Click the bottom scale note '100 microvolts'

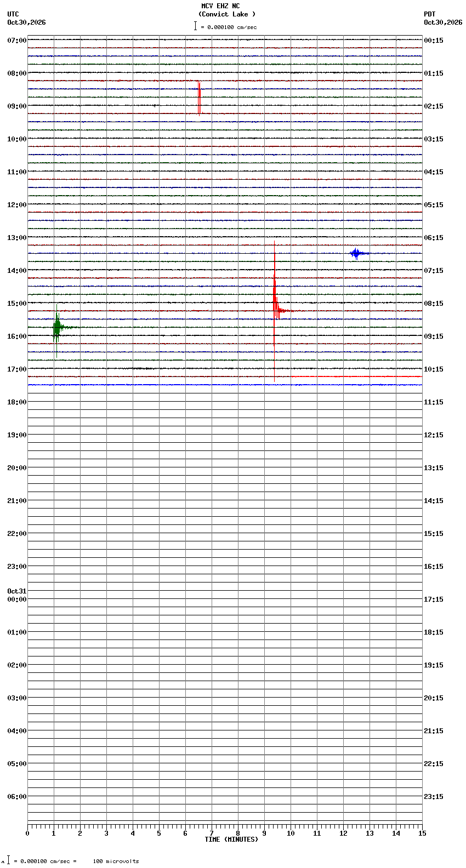point(116,861)
